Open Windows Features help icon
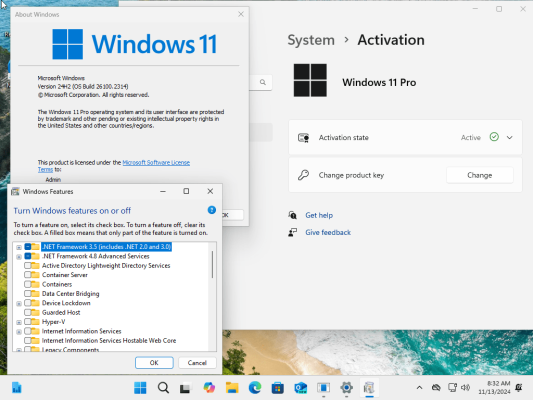 pyautogui.click(x=211, y=210)
